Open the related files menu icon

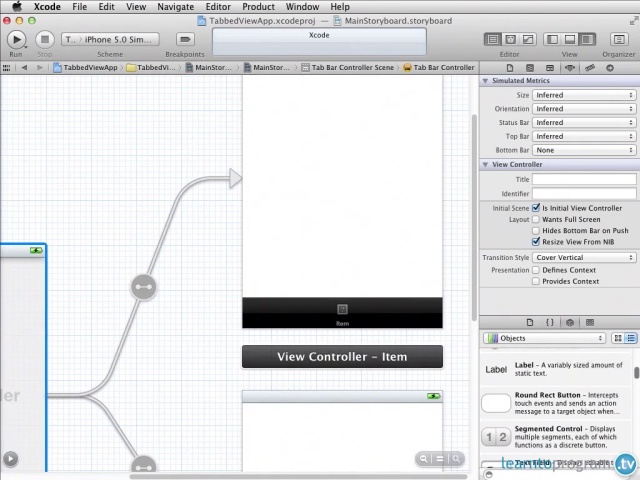click(x=7, y=68)
